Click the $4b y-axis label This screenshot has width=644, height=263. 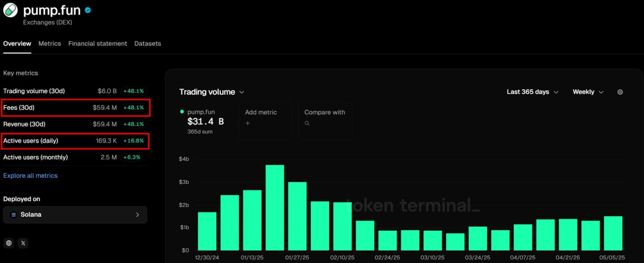(184, 159)
